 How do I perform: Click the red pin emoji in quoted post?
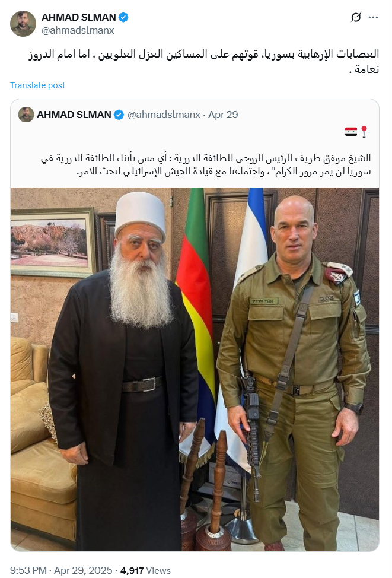point(364,132)
